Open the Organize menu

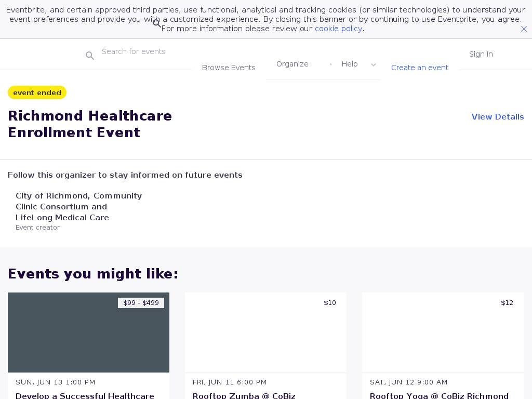[x=292, y=64]
